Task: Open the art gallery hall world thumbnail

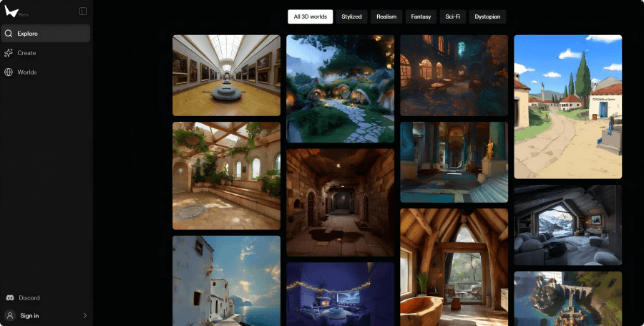Action: [226, 75]
